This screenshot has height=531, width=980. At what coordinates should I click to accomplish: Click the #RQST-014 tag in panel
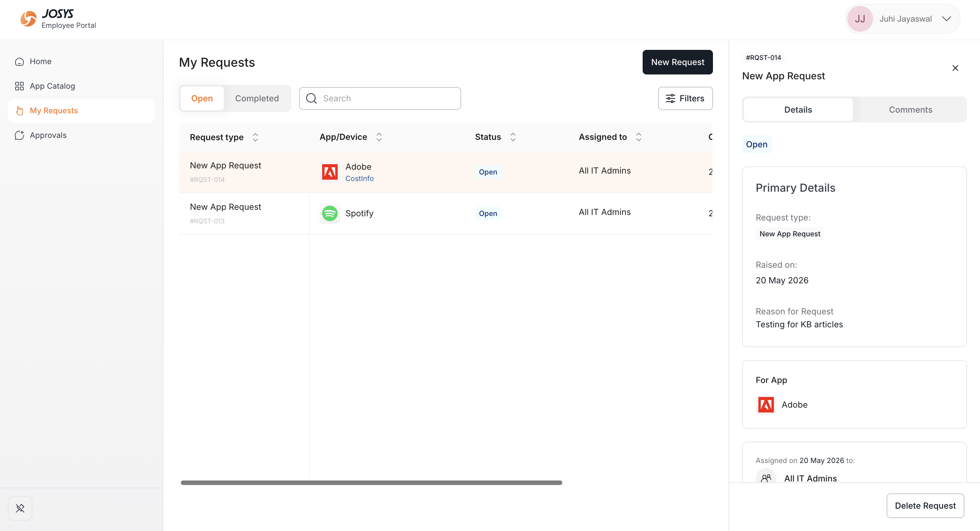tap(763, 57)
